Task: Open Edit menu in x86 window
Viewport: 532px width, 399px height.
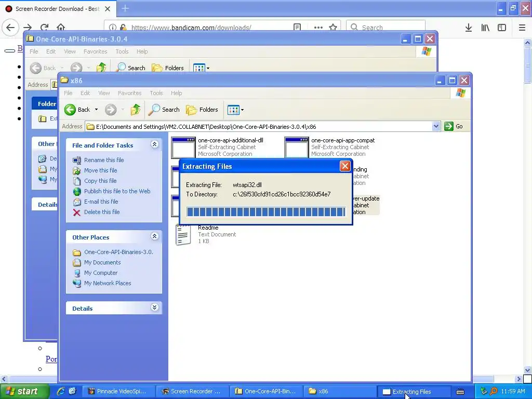Action: tap(85, 93)
